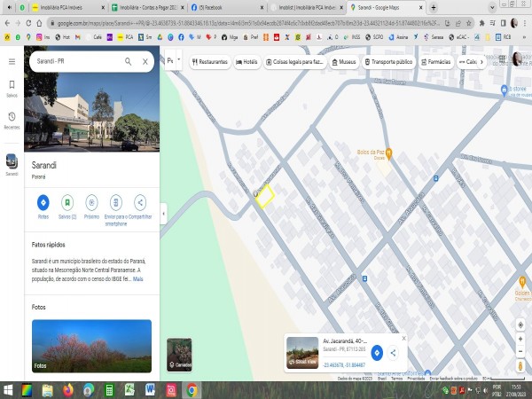
Task: Share Sarandi using Compartilhar icon
Action: point(140,203)
